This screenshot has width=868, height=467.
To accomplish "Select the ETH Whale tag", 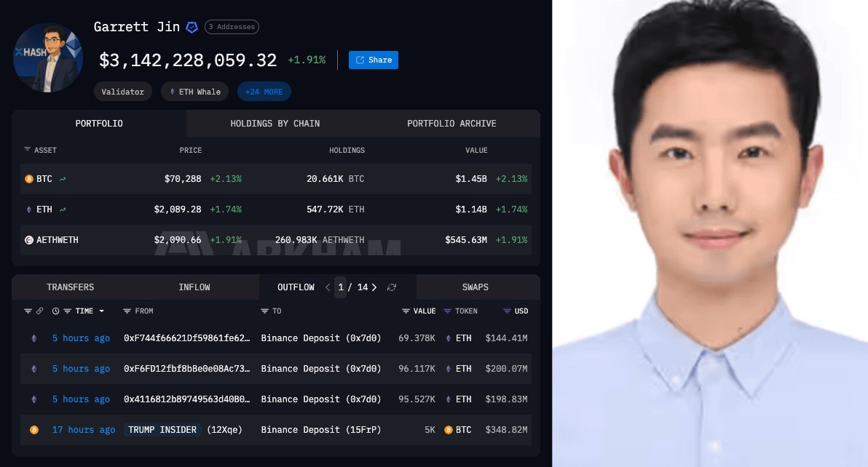I will pyautogui.click(x=195, y=92).
